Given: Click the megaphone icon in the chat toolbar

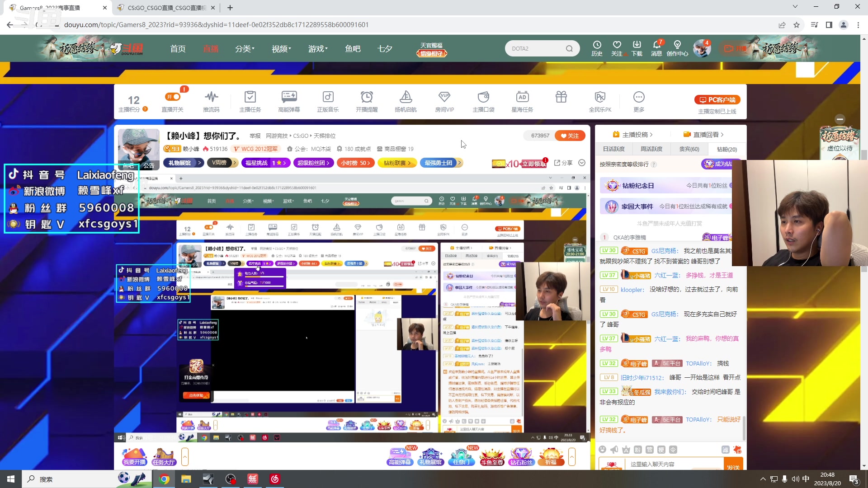Looking at the screenshot, I should pyautogui.click(x=614, y=449).
